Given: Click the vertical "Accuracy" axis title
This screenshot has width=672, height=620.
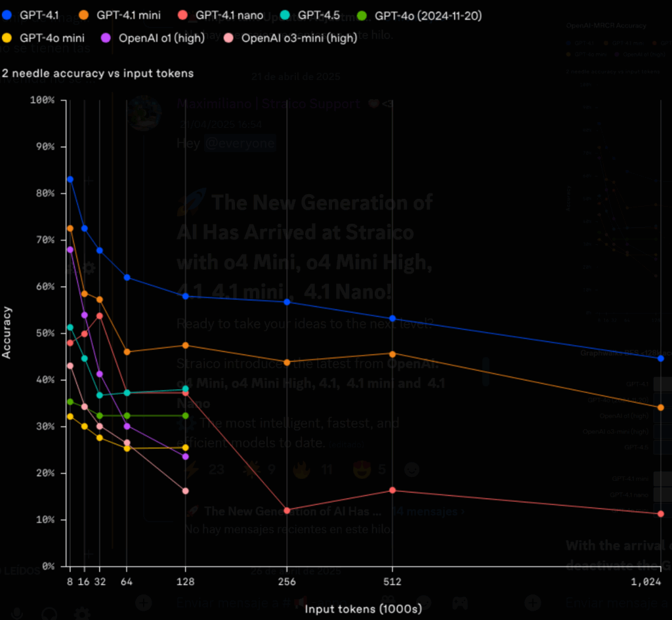Looking at the screenshot, I should pyautogui.click(x=7, y=333).
